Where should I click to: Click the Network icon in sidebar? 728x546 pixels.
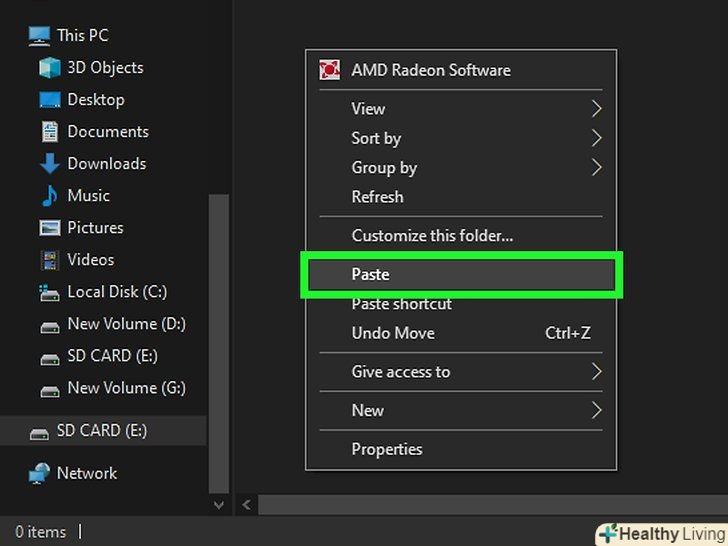coord(40,473)
